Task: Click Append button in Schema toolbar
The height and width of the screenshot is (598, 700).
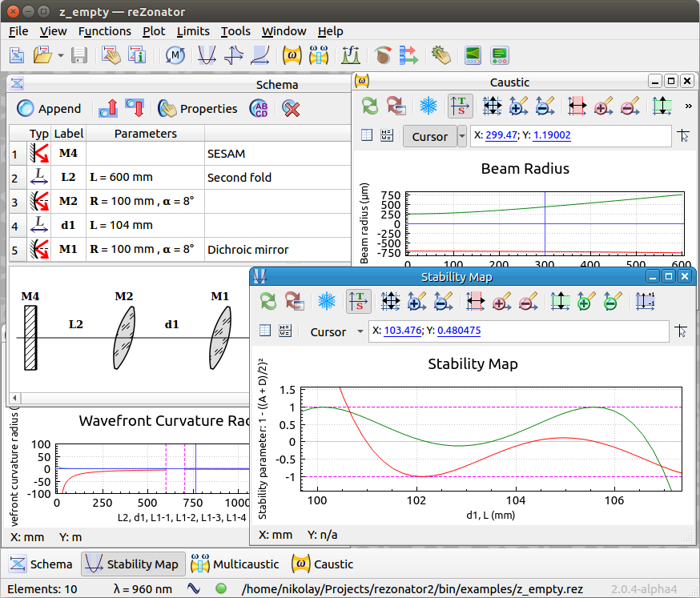Action: click(x=49, y=109)
